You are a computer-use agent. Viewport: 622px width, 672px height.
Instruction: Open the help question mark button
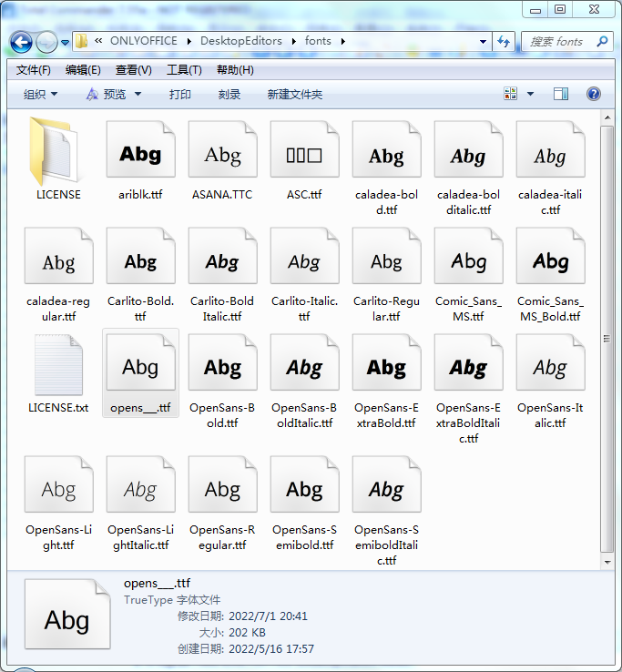pos(593,94)
